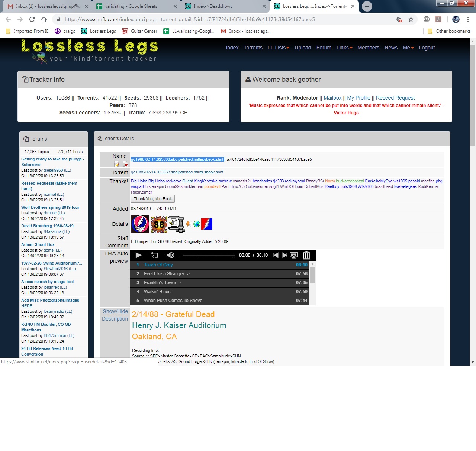Download the torrent file link in Torrent row

(x=177, y=172)
